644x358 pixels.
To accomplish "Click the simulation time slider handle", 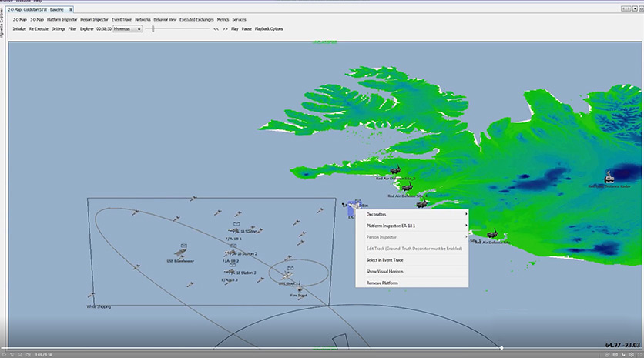I will tap(153, 28).
